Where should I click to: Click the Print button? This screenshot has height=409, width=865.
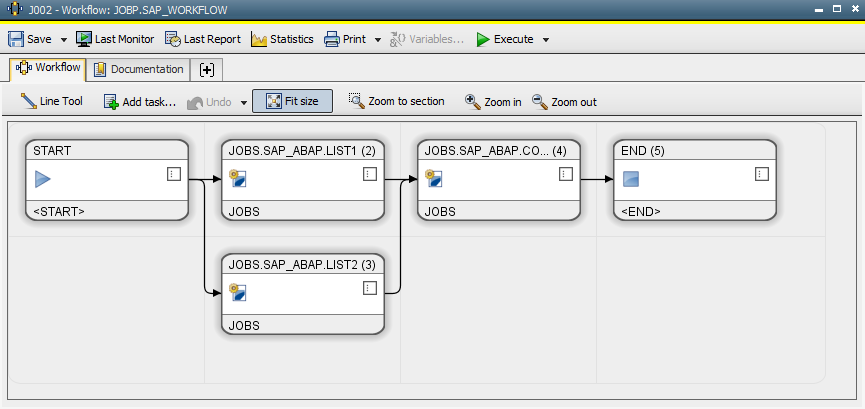(x=344, y=40)
